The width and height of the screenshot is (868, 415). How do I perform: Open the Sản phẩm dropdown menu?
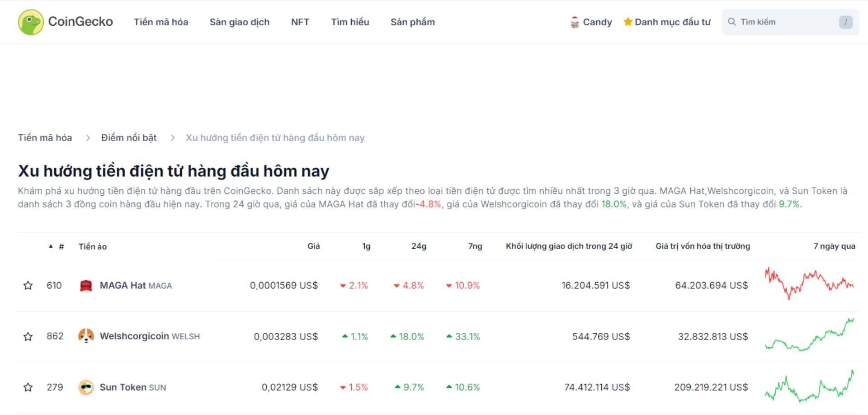pyautogui.click(x=413, y=22)
